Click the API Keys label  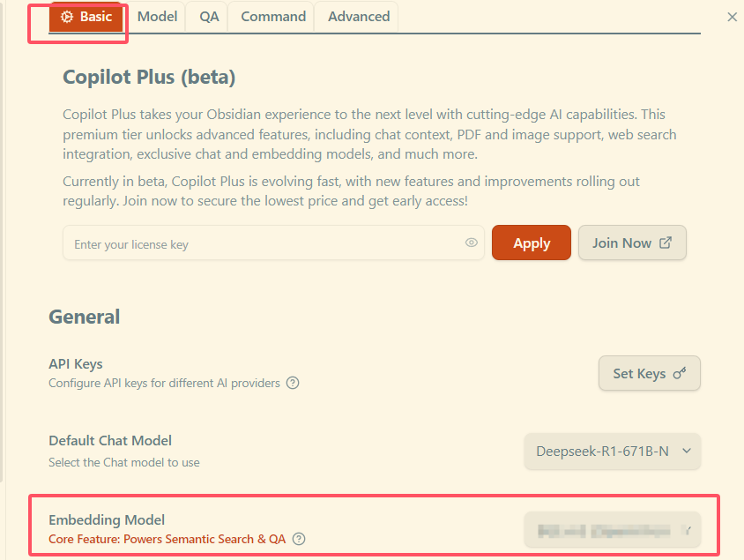click(76, 364)
